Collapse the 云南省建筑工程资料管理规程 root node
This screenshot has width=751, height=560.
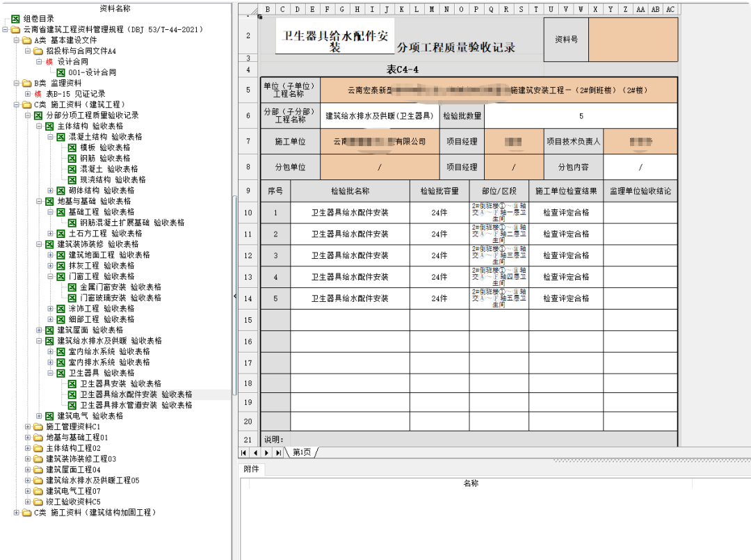tap(5, 30)
